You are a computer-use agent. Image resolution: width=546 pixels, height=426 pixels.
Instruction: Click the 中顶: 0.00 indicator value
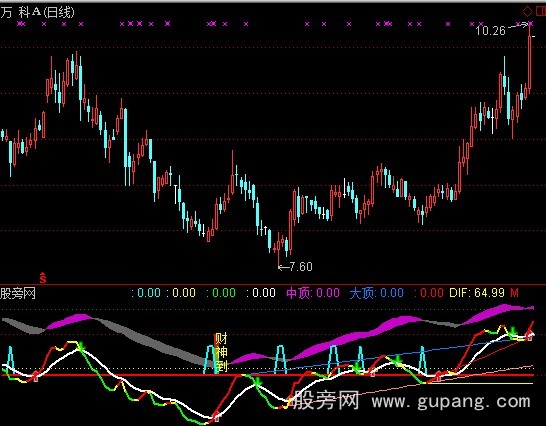pyautogui.click(x=313, y=293)
